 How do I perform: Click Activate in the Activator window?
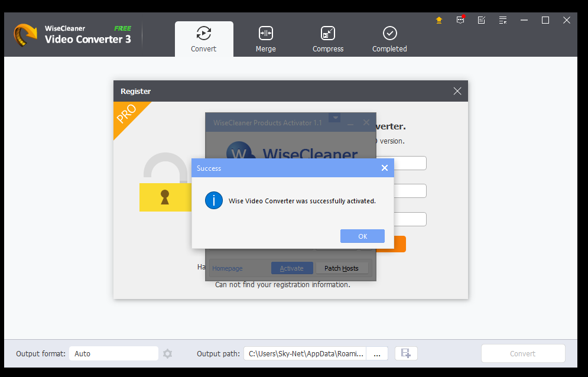(x=292, y=268)
